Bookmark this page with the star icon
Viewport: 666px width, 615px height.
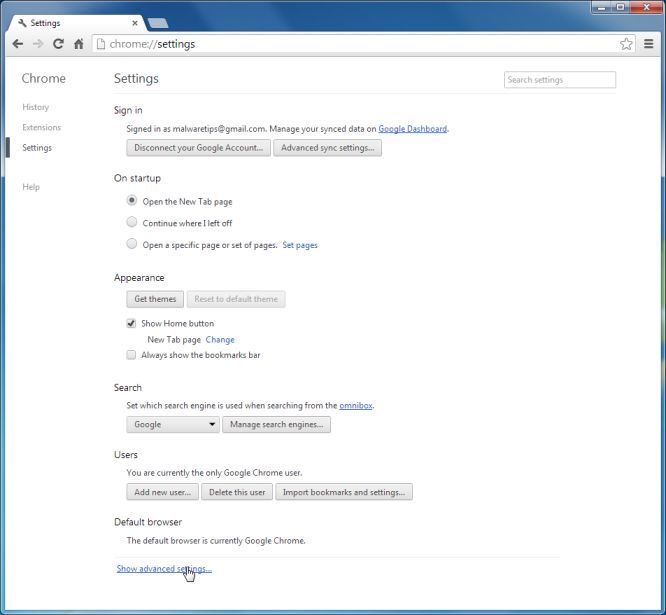click(x=626, y=44)
